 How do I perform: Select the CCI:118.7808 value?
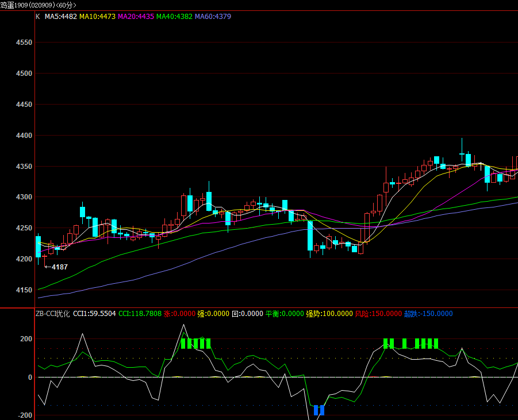(x=140, y=314)
